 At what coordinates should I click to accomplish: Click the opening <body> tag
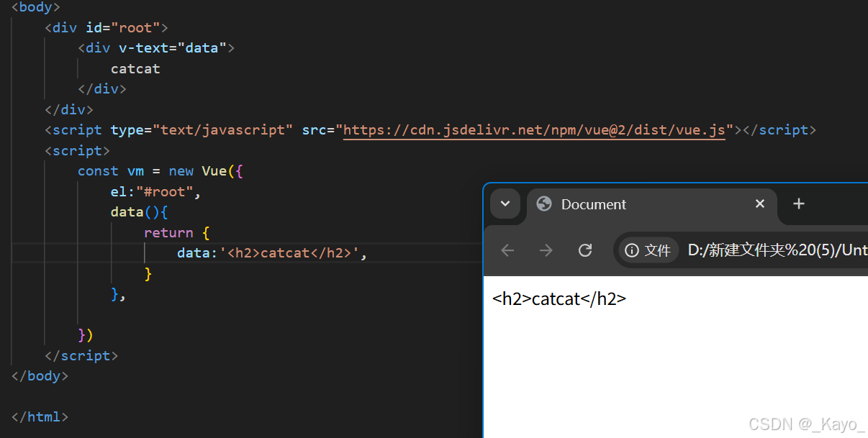click(36, 7)
